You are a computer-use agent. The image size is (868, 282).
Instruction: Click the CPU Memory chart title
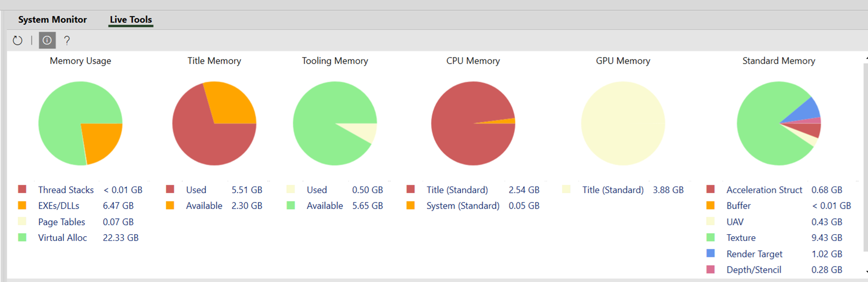(473, 61)
